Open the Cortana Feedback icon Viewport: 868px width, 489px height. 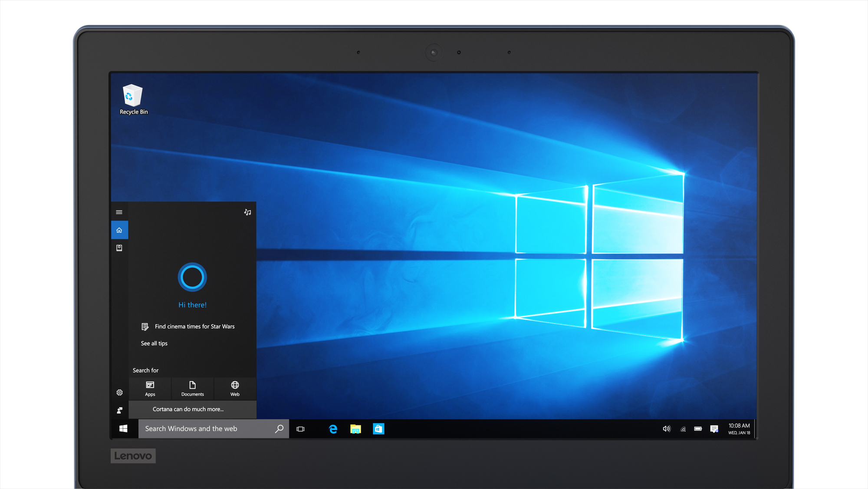pos(119,410)
